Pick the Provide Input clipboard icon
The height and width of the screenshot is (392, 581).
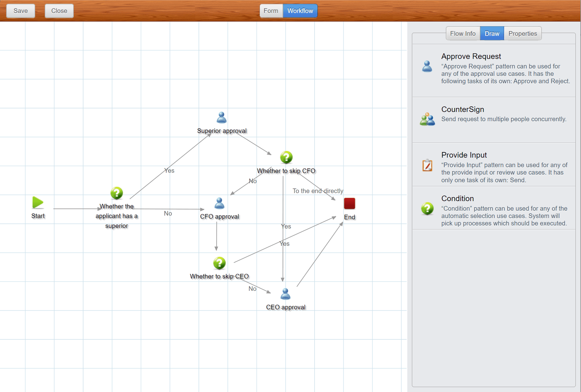[427, 165]
